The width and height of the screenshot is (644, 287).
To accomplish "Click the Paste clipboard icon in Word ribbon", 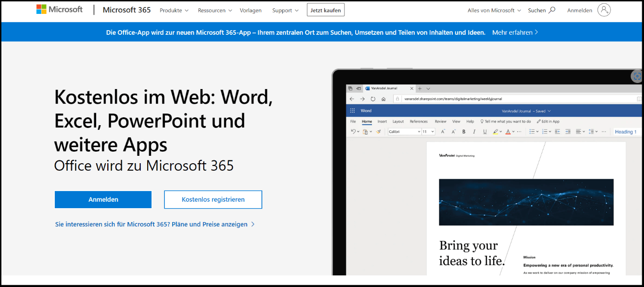I will (365, 132).
